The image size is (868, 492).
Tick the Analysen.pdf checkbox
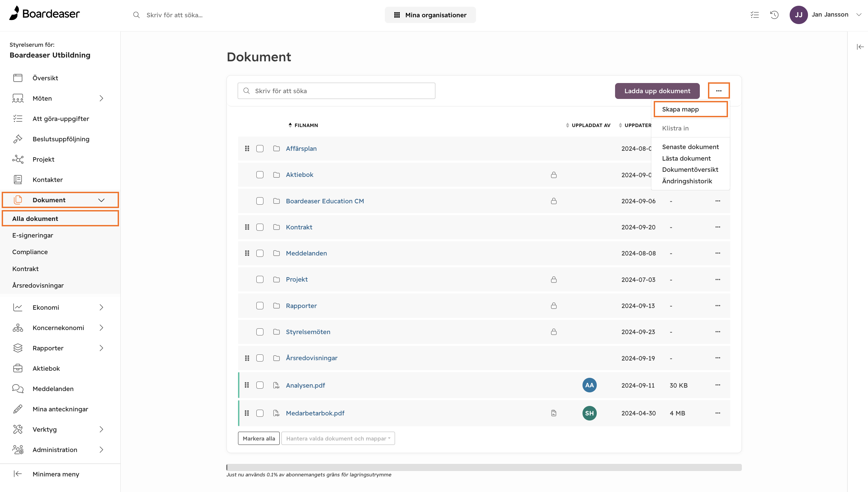click(260, 385)
